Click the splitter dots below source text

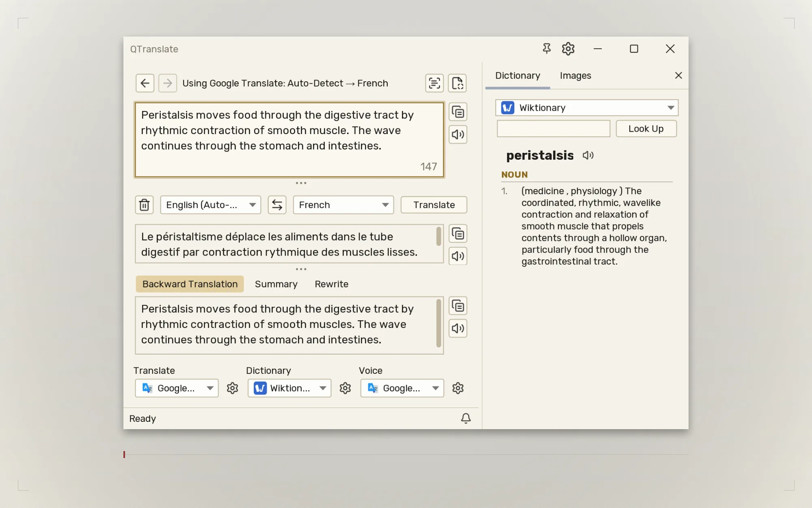(301, 183)
